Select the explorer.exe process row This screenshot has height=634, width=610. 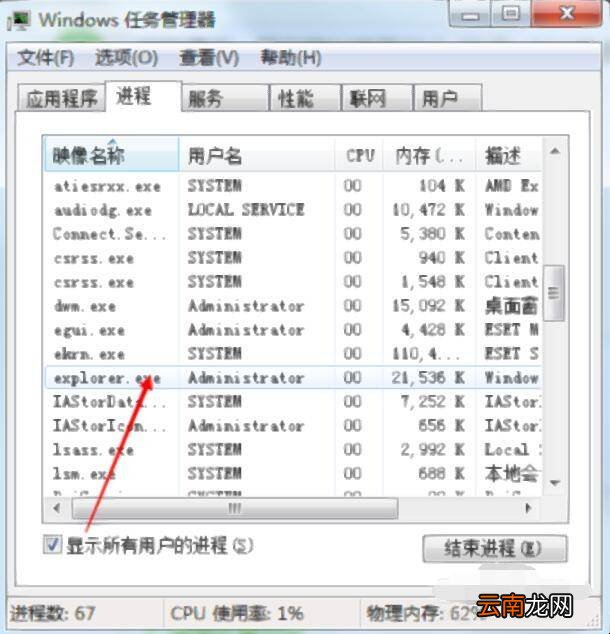[293, 378]
